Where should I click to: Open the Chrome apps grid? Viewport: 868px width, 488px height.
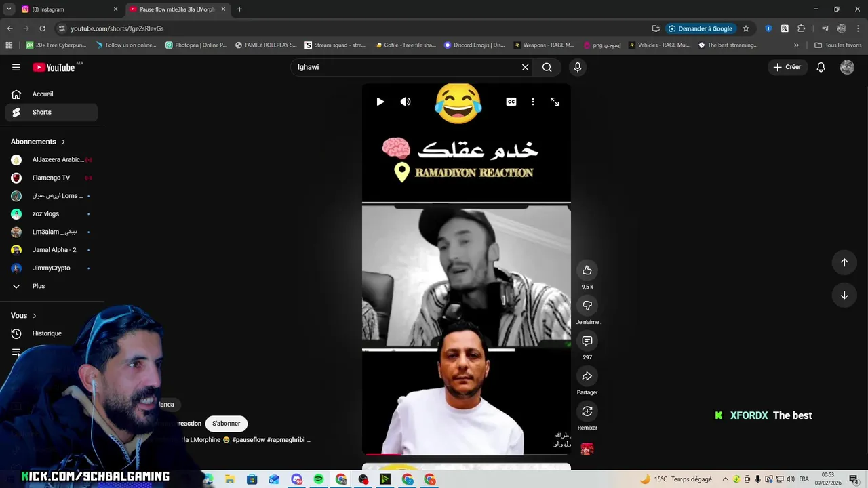pos(9,45)
